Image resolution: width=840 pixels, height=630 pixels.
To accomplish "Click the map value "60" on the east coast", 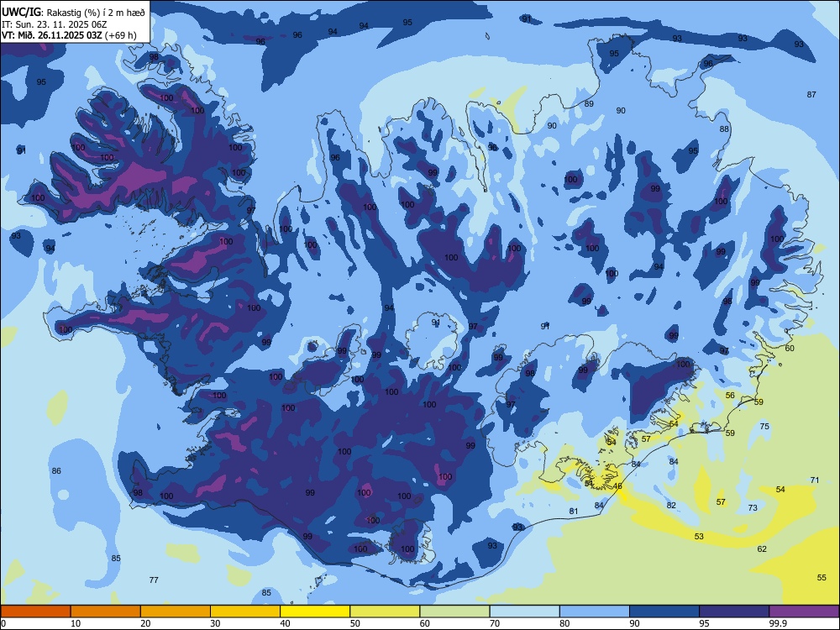I will 790,348.
